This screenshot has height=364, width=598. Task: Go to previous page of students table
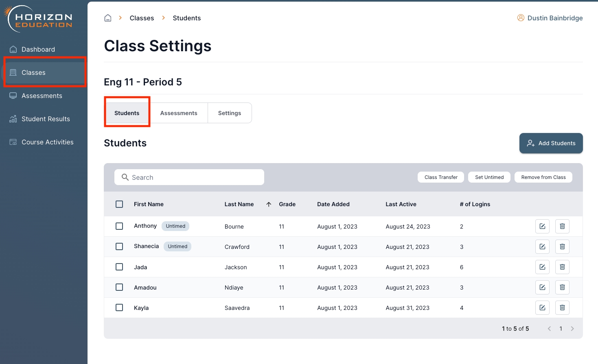point(549,329)
